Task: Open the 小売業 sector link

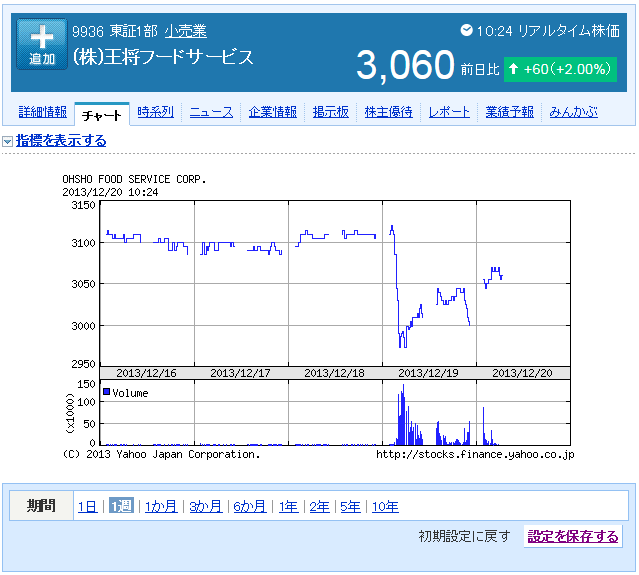Action: click(186, 31)
